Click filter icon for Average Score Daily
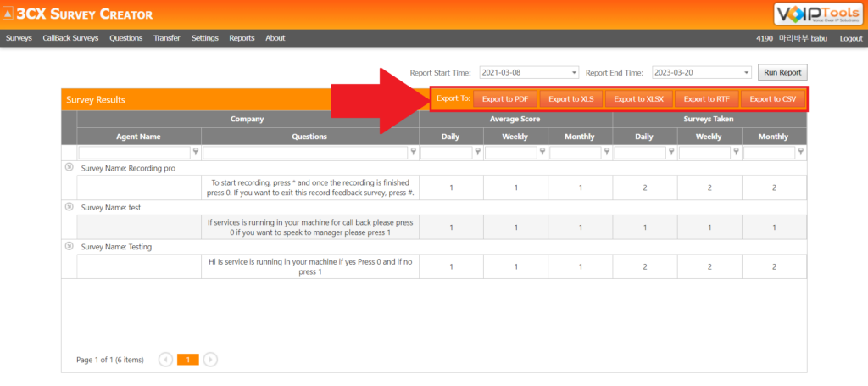The width and height of the screenshot is (868, 386). point(477,153)
